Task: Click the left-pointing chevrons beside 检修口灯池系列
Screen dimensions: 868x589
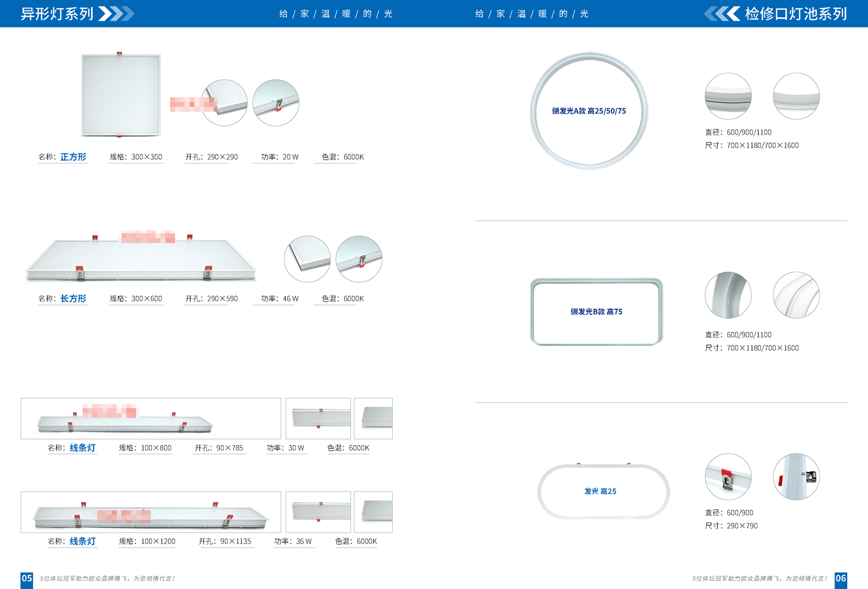Action: [x=722, y=14]
